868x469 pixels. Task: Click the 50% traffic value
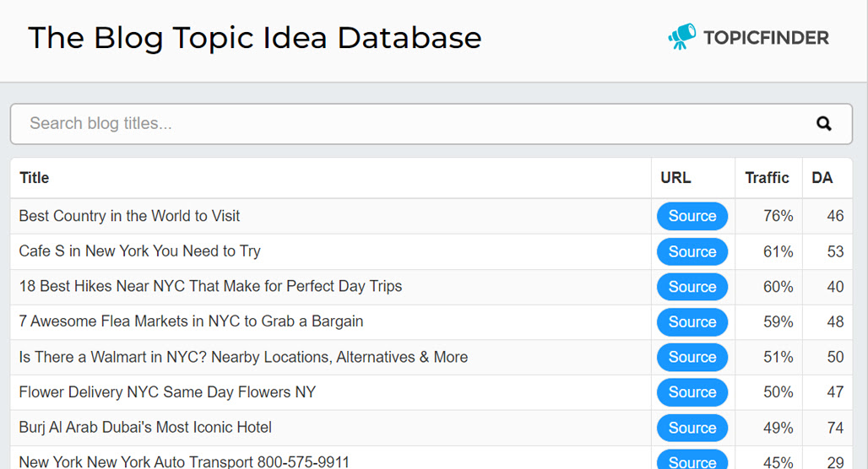tap(778, 392)
